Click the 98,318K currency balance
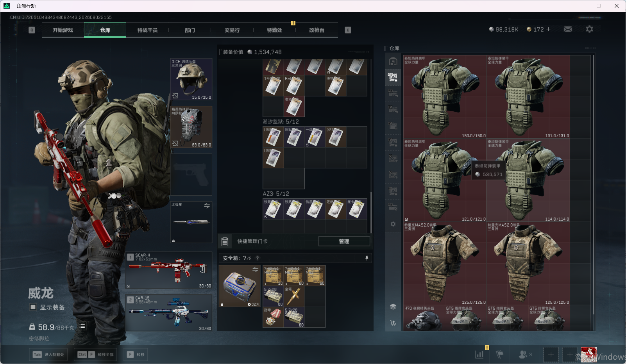The image size is (626, 364). 504,29
